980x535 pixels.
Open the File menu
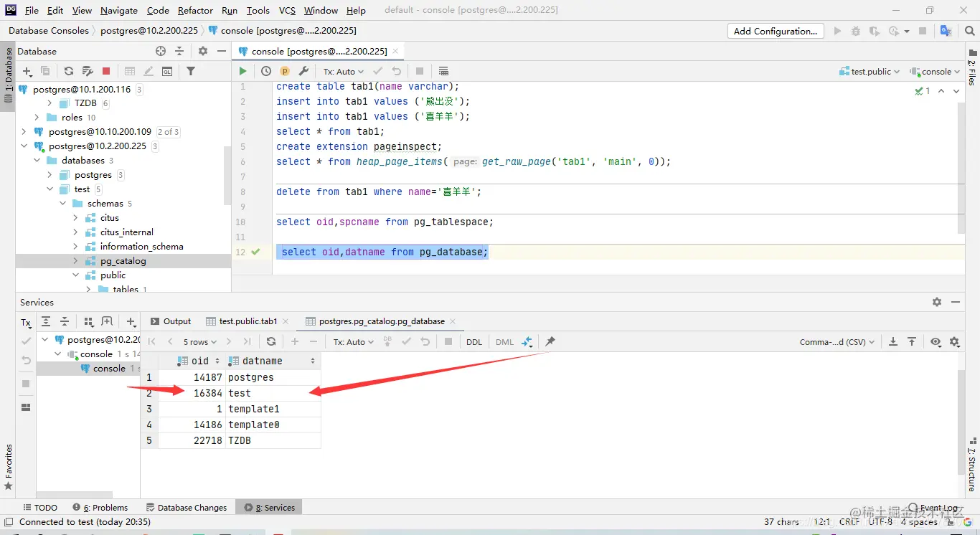32,10
